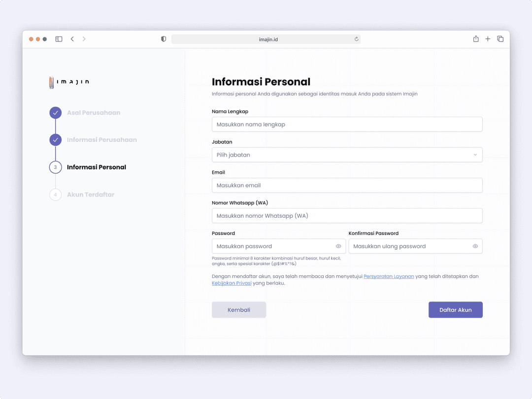
Task: Click the Imajin logo
Action: click(x=69, y=82)
